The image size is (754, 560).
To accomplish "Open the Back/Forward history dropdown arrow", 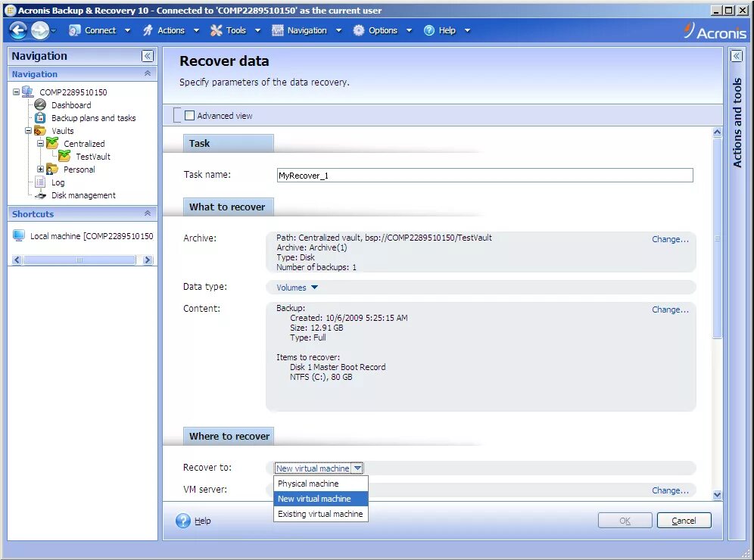I will (x=53, y=30).
